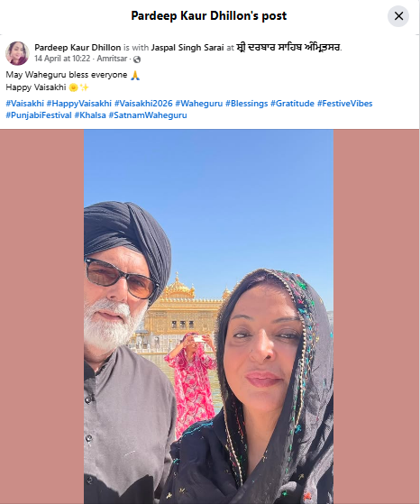The height and width of the screenshot is (504, 420).
Task: Click the 14 April at 10:22 timestamp
Action: pyautogui.click(x=62, y=59)
